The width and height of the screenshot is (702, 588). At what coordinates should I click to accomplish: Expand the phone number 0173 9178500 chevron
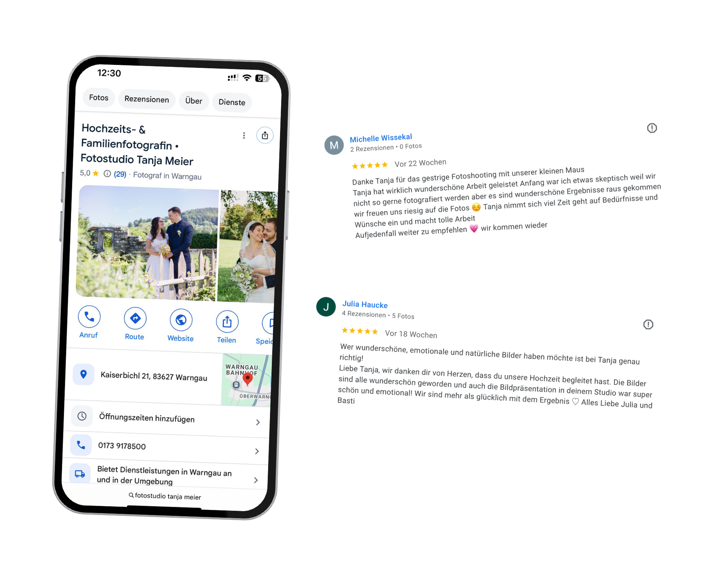tap(257, 451)
